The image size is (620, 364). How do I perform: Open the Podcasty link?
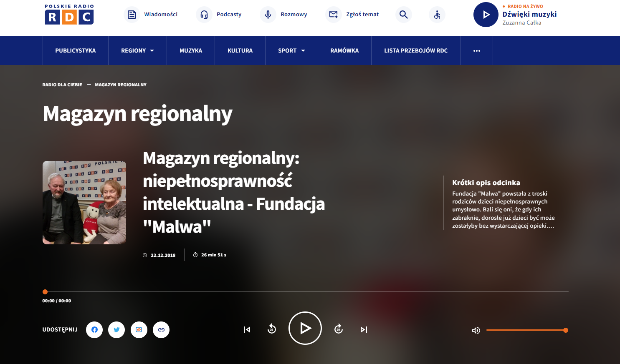coord(219,15)
